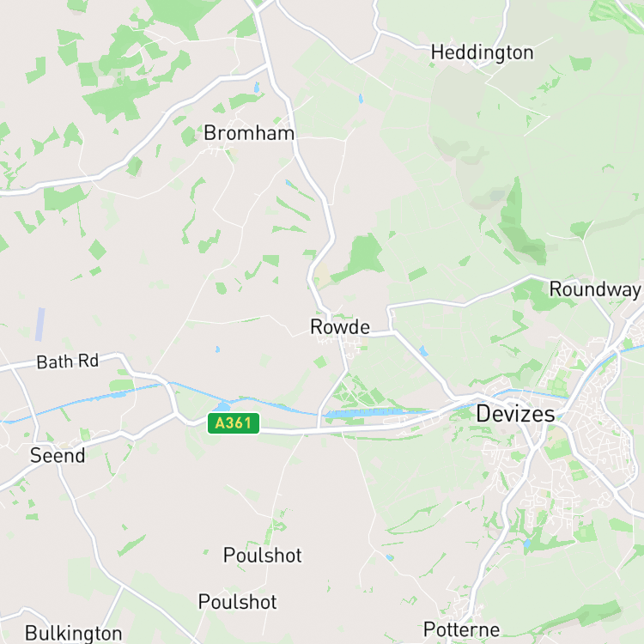Screen dimensions: 644x644
Task: Select the Bath Rd street label
Action: point(68,361)
